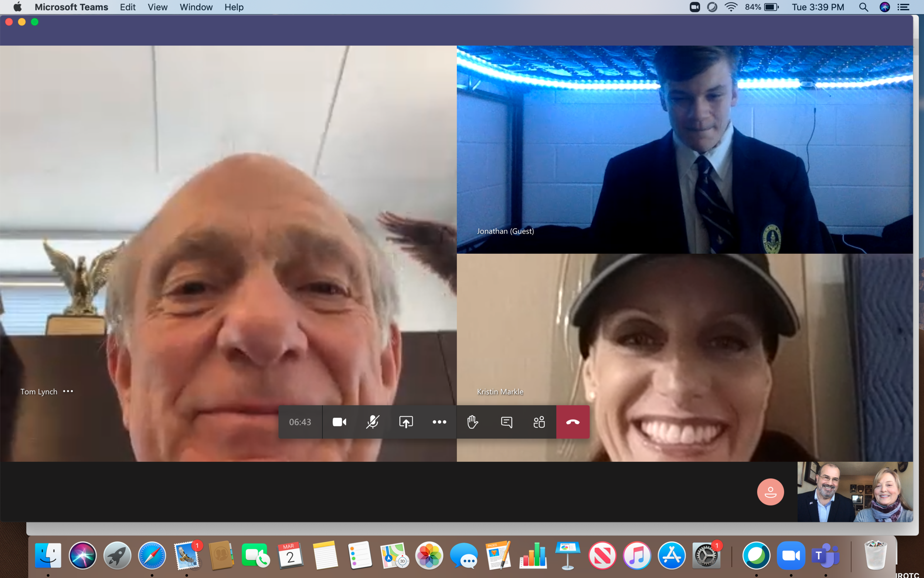Open the Notification Center list icon
The width and height of the screenshot is (924, 578).
point(903,7)
